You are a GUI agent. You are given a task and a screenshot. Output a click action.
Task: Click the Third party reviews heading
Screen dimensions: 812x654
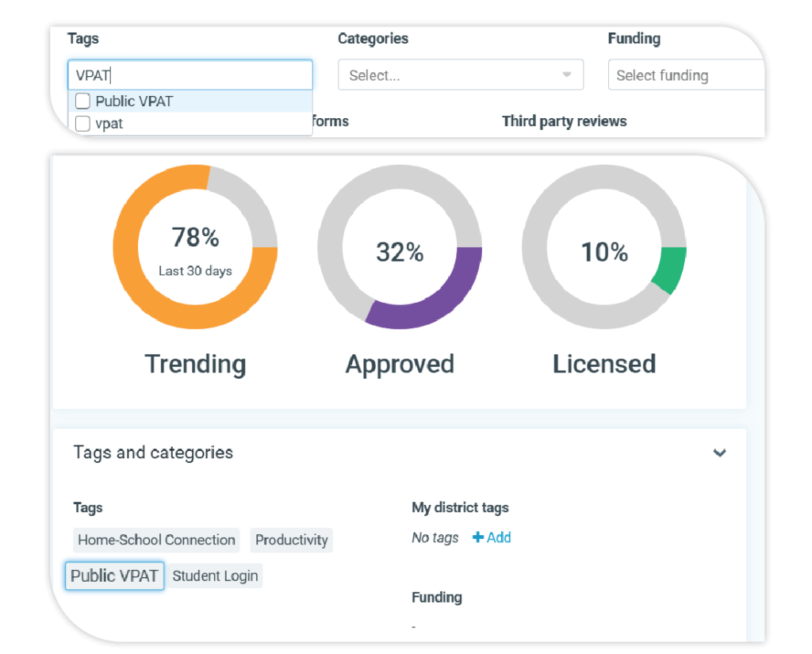tap(565, 121)
